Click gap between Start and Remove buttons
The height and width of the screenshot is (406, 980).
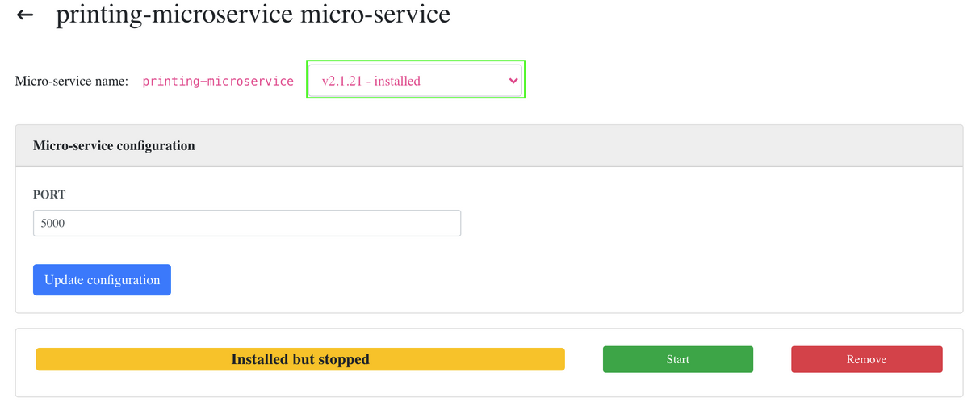[x=772, y=359]
